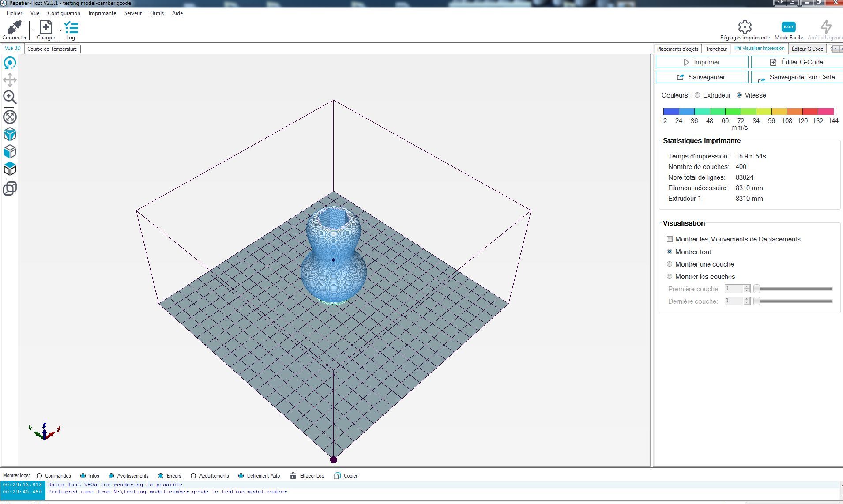The width and height of the screenshot is (843, 504).
Task: Click the Sauvegarder button
Action: [702, 77]
